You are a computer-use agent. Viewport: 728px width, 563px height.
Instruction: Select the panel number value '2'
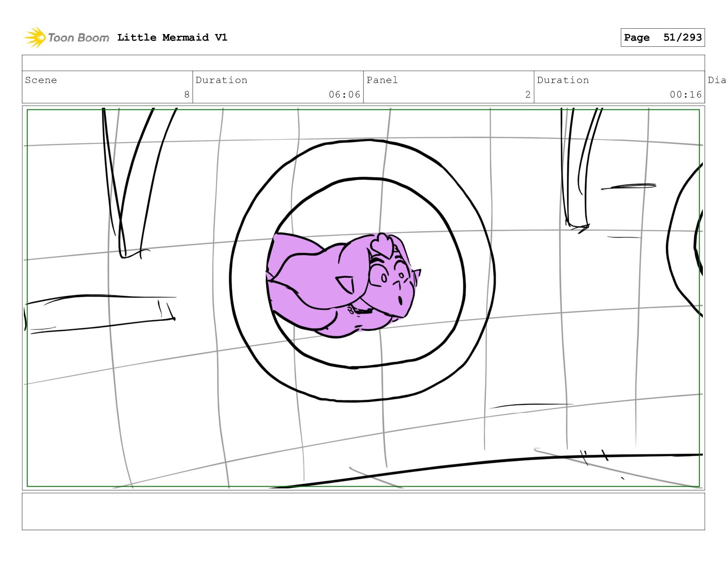pyautogui.click(x=528, y=94)
